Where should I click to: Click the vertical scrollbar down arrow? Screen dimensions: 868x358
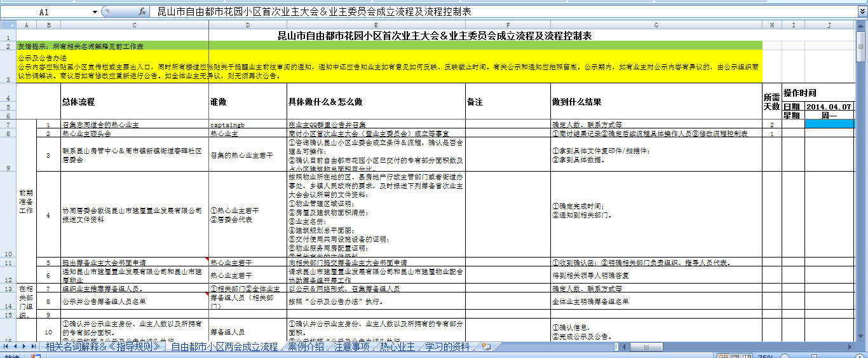coord(862,337)
